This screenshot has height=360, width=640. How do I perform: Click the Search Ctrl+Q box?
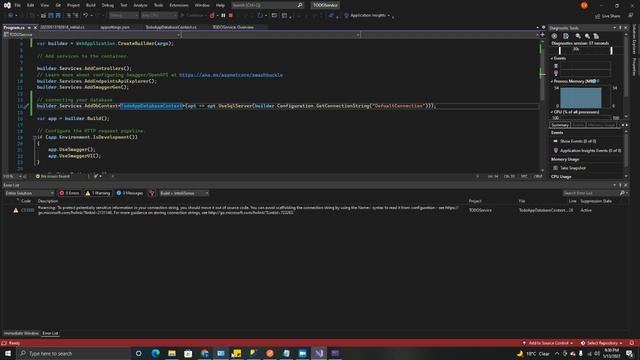[x=267, y=5]
